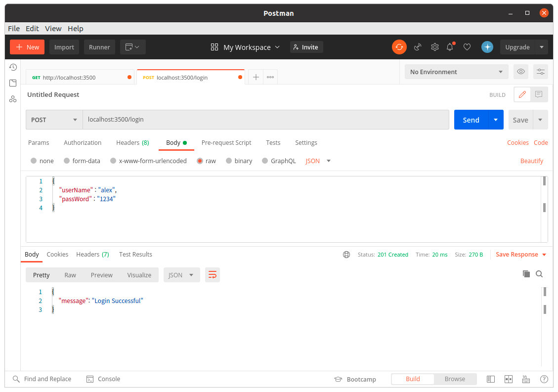Toggle line wrapping in response viewer
This screenshot has width=558, height=392.
212,274
